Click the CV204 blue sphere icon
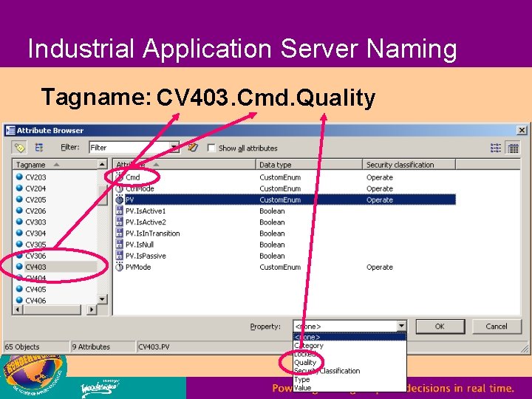This screenshot has height=399, width=532. tap(19, 188)
